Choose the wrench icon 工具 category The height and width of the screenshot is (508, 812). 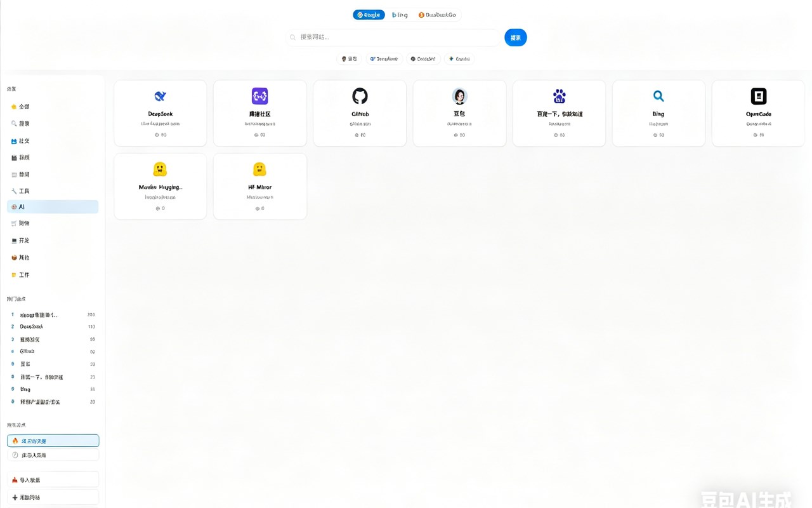click(x=14, y=191)
